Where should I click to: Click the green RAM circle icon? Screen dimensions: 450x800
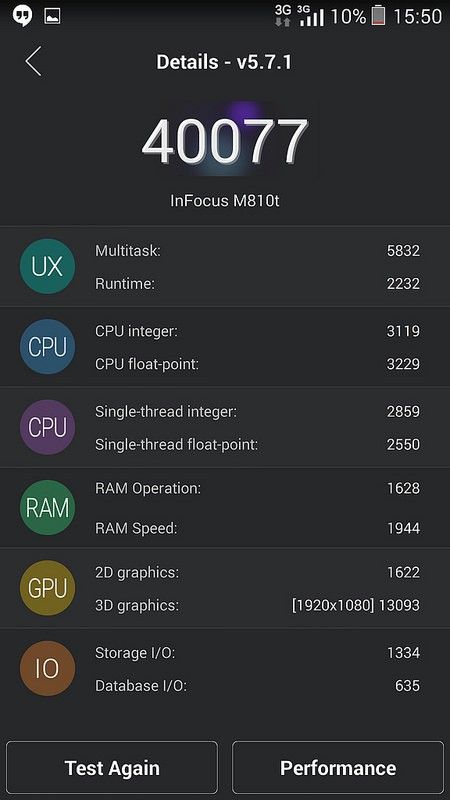47,508
